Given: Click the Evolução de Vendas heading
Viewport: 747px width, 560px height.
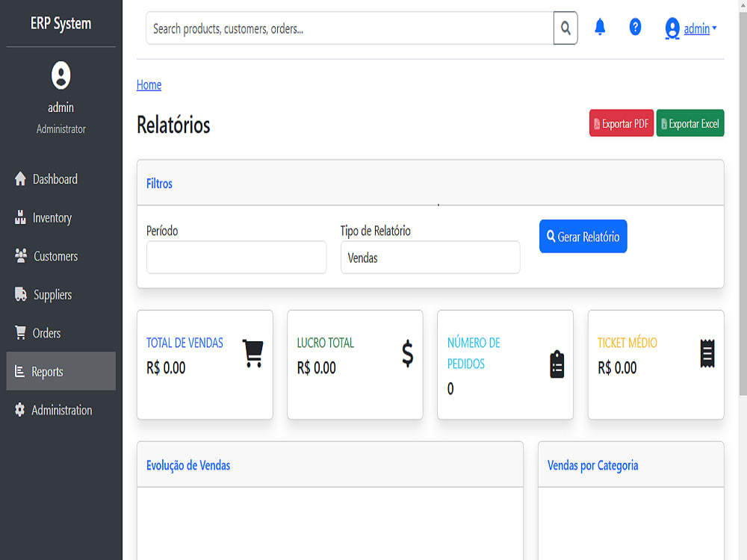Looking at the screenshot, I should 188,465.
